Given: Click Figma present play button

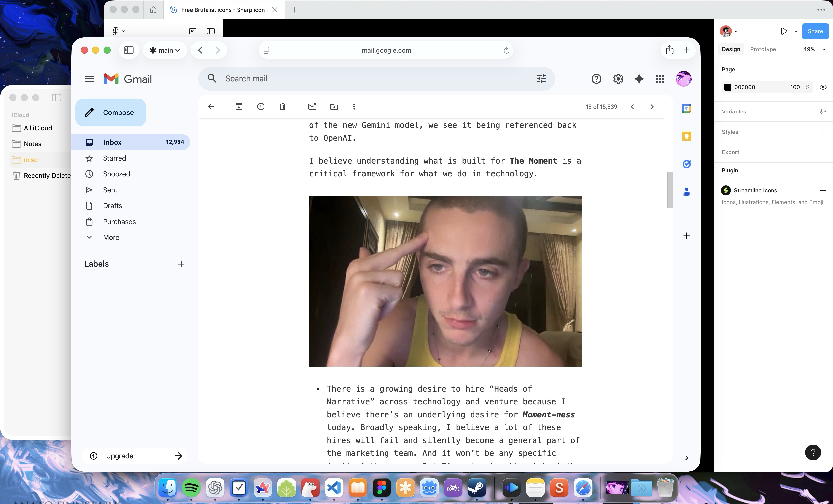Looking at the screenshot, I should pos(784,31).
